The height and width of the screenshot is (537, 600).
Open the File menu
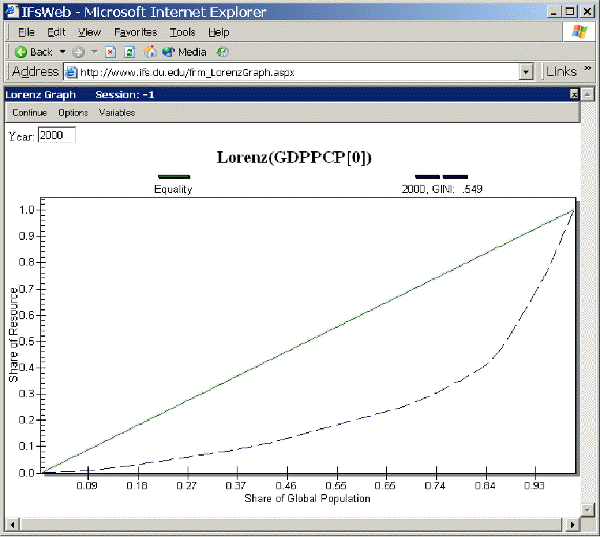tap(26, 32)
